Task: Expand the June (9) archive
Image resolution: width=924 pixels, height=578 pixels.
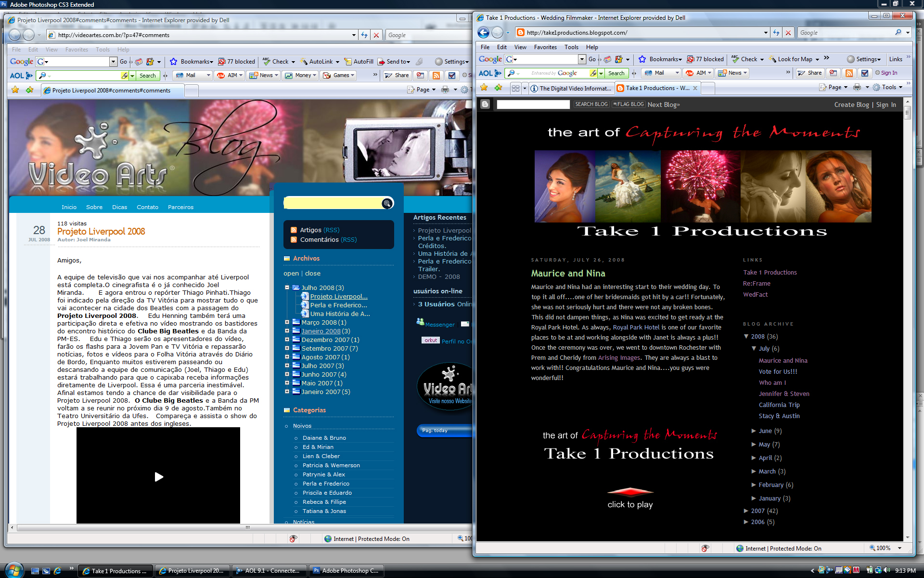Action: click(x=754, y=431)
